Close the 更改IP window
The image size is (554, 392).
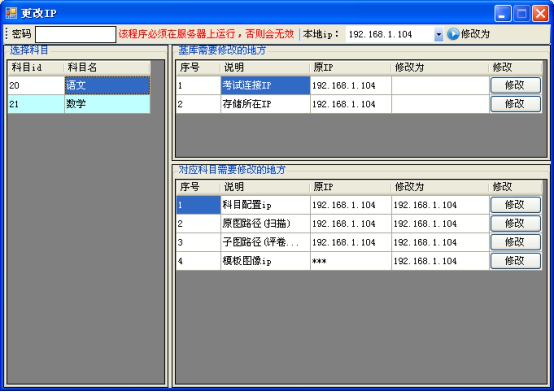coord(541,13)
